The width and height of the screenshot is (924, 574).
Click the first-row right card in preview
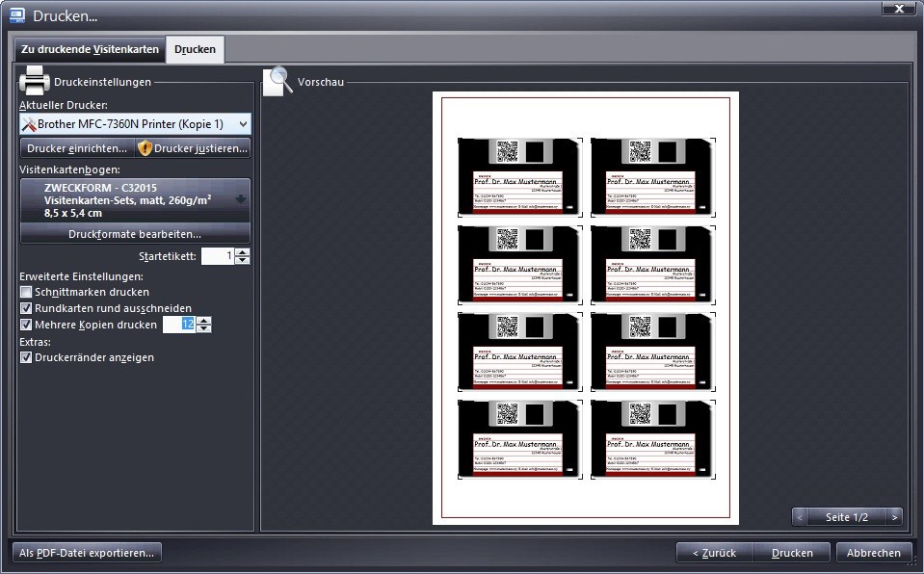tap(653, 177)
